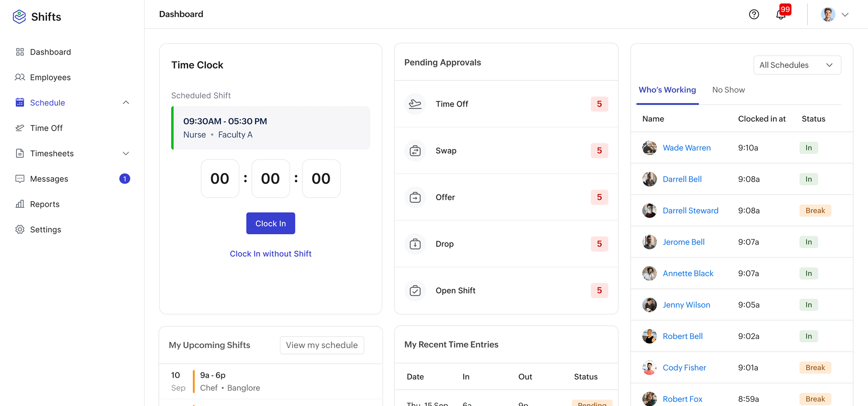
Task: Open Jenny Wilson's profile link
Action: pyautogui.click(x=686, y=305)
